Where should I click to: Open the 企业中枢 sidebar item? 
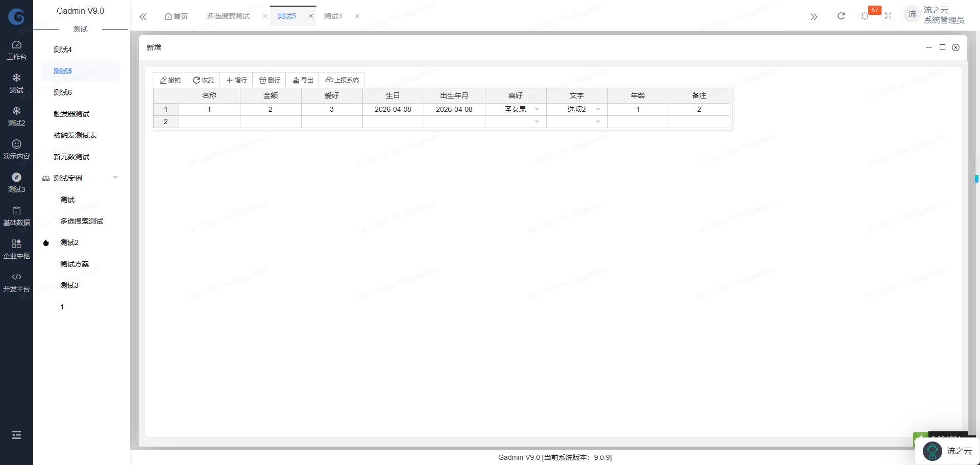pos(16,249)
